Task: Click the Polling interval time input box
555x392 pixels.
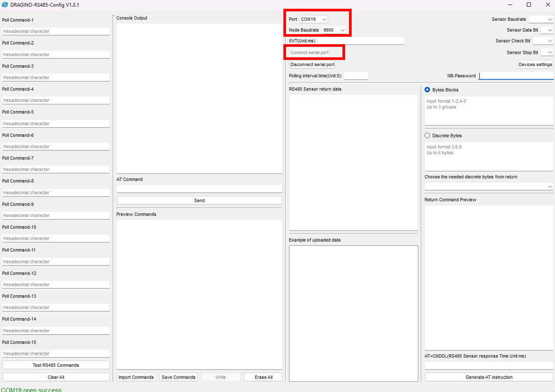Action: pyautogui.click(x=356, y=75)
